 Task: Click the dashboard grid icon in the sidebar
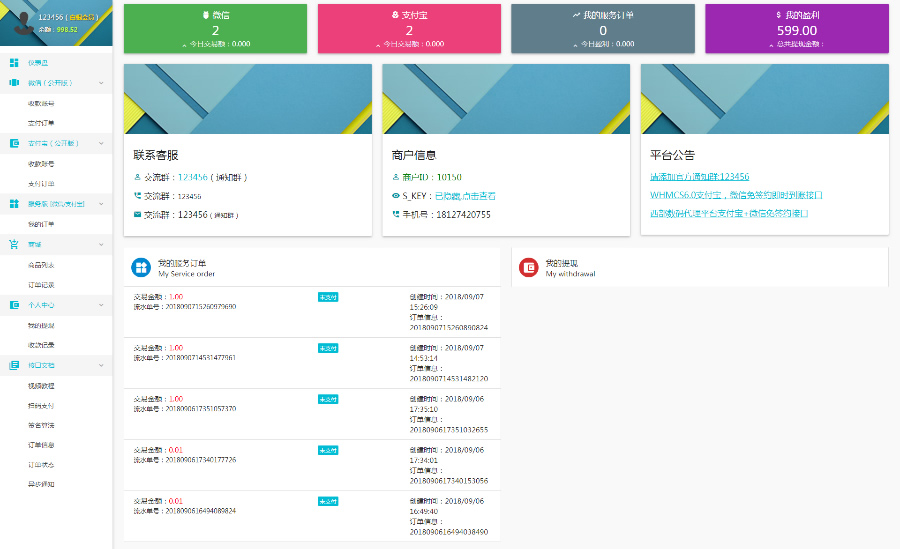14,63
